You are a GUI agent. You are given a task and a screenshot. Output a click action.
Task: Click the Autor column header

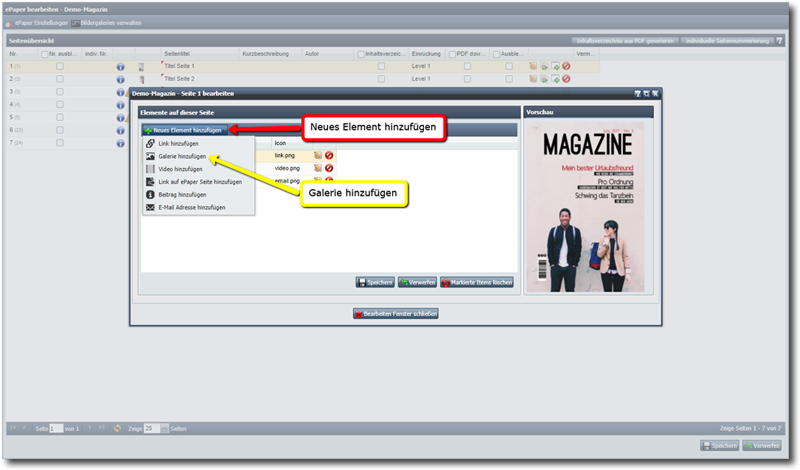coord(328,54)
